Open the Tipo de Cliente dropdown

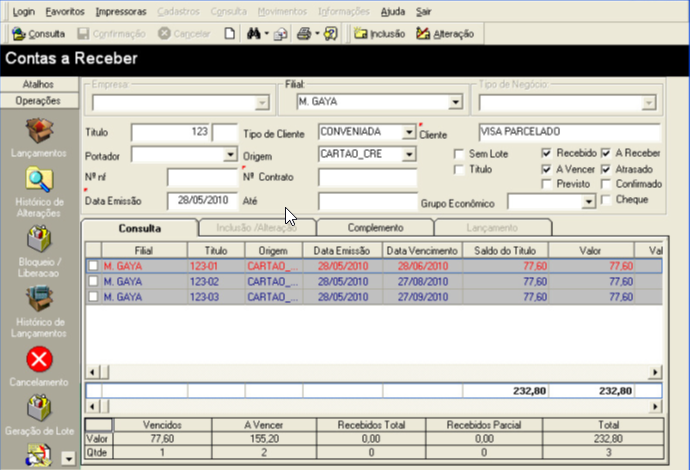pos(409,132)
